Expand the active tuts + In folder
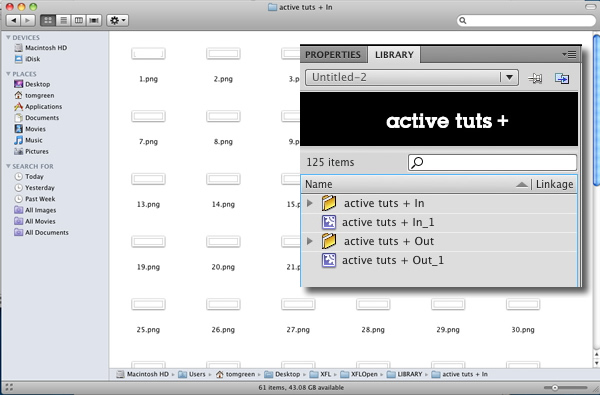The height and width of the screenshot is (395, 600). 310,203
